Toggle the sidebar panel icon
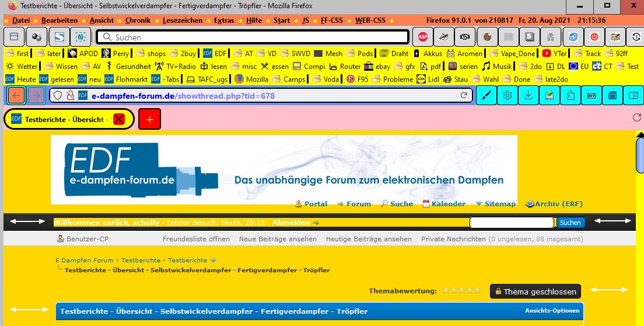Screen dimensions: 644x326 click(632, 95)
